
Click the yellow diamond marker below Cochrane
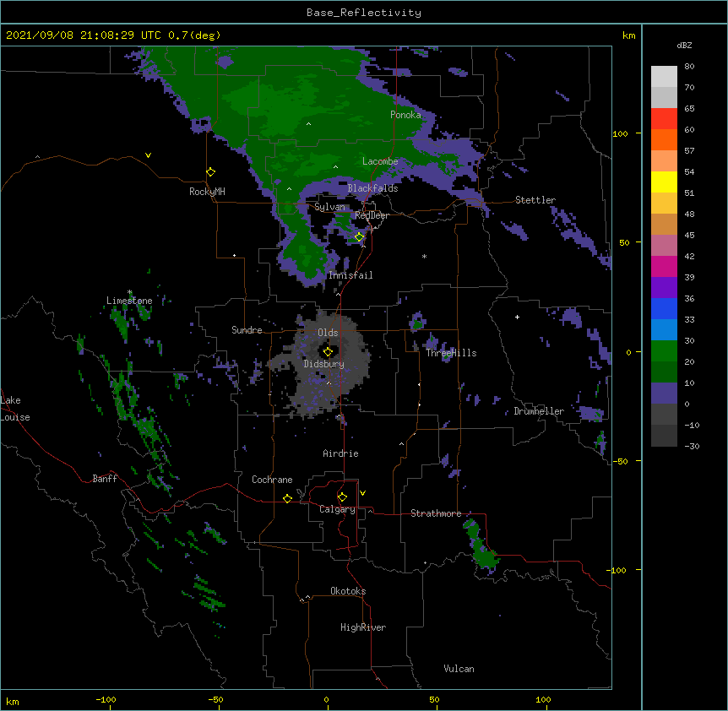pyautogui.click(x=287, y=498)
